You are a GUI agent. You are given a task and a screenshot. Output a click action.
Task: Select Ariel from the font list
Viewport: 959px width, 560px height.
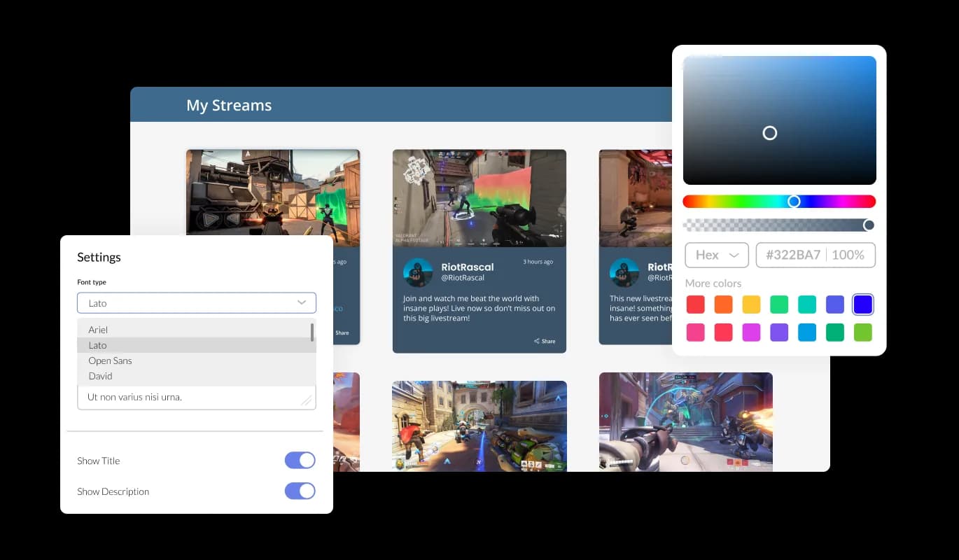pos(98,330)
